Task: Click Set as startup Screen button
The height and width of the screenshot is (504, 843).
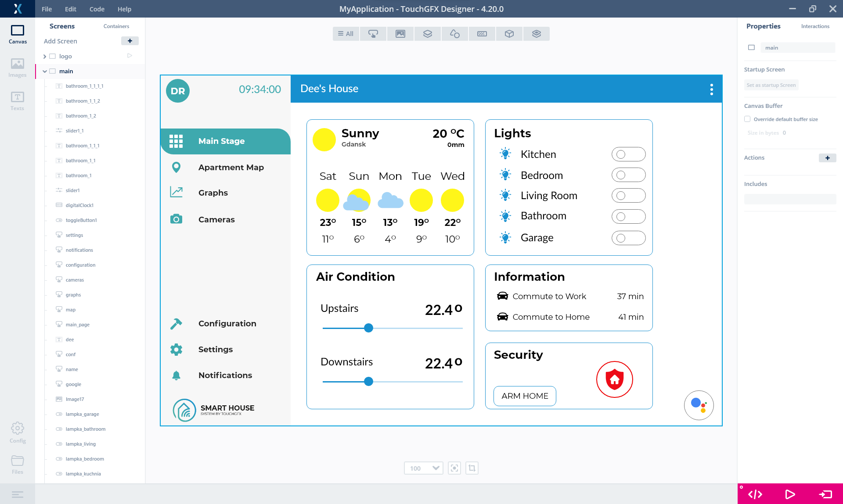Action: pyautogui.click(x=771, y=85)
